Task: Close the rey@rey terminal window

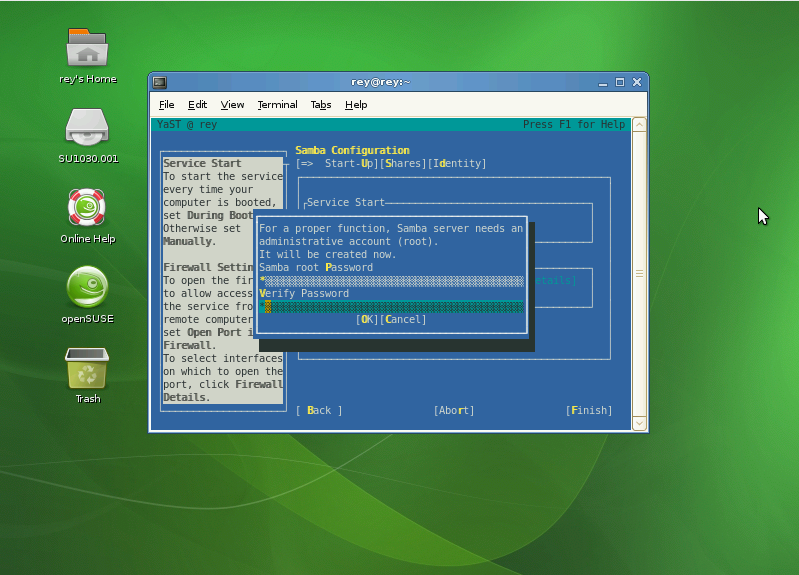Action: tap(637, 82)
